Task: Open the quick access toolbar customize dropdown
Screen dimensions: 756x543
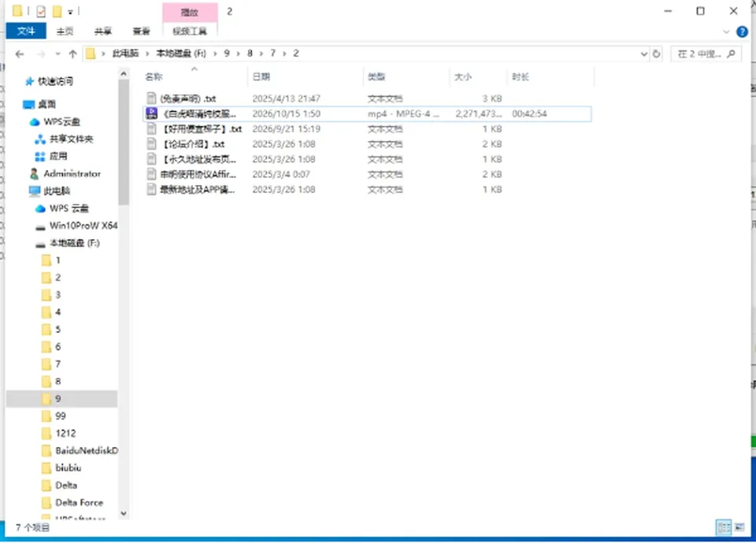Action: 70,12
